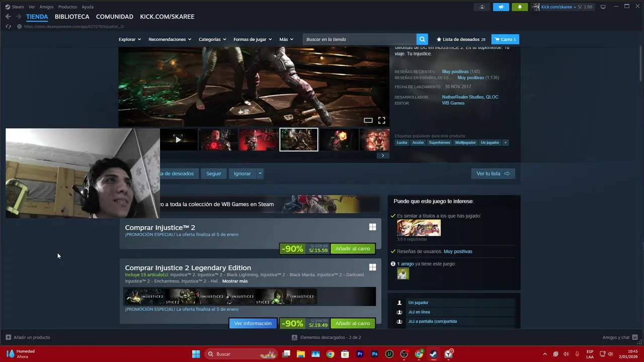Switch to the BIBLIOTECA tab
The width and height of the screenshot is (644, 362).
pos(72,17)
